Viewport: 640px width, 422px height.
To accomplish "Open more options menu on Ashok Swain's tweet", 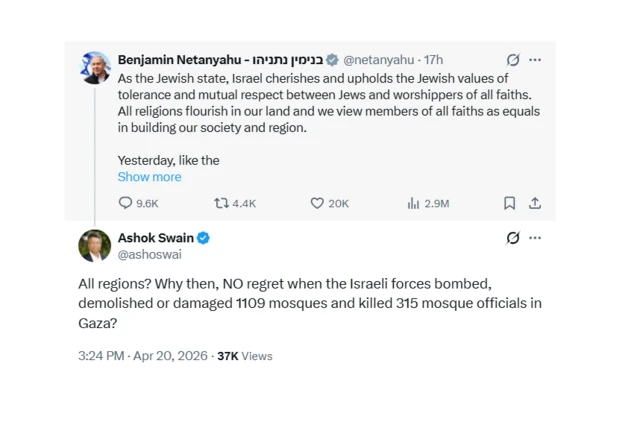I will click(x=536, y=238).
